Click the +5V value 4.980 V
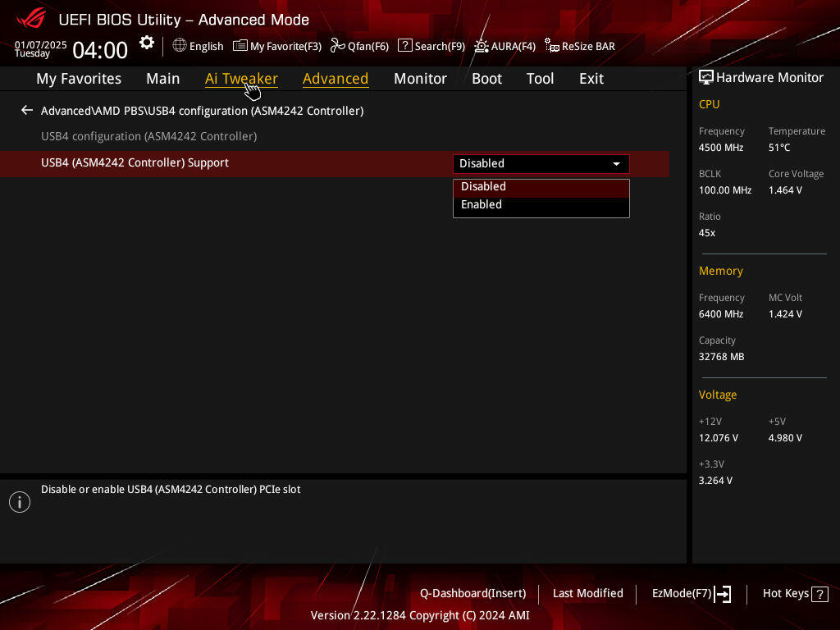840x630 pixels. click(x=785, y=438)
